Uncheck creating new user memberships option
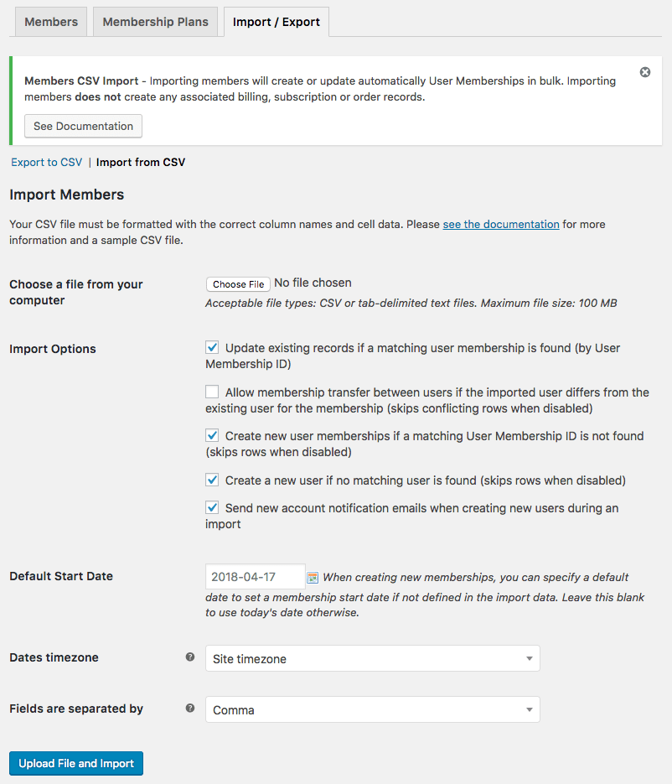 click(212, 435)
